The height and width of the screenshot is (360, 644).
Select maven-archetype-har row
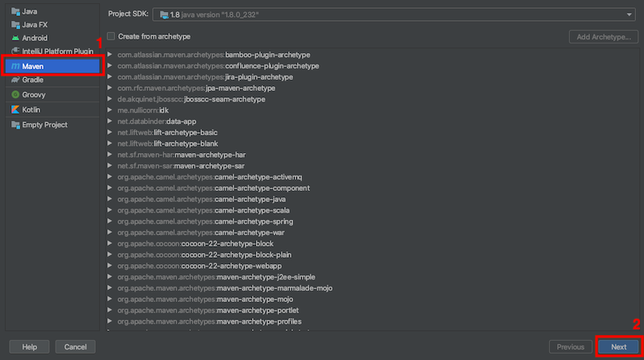[x=372, y=155]
